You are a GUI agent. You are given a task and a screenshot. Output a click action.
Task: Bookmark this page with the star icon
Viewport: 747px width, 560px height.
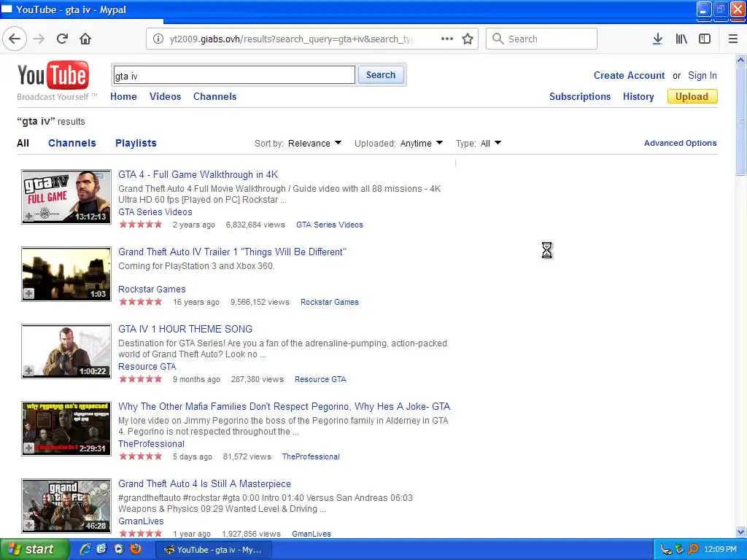[468, 39]
